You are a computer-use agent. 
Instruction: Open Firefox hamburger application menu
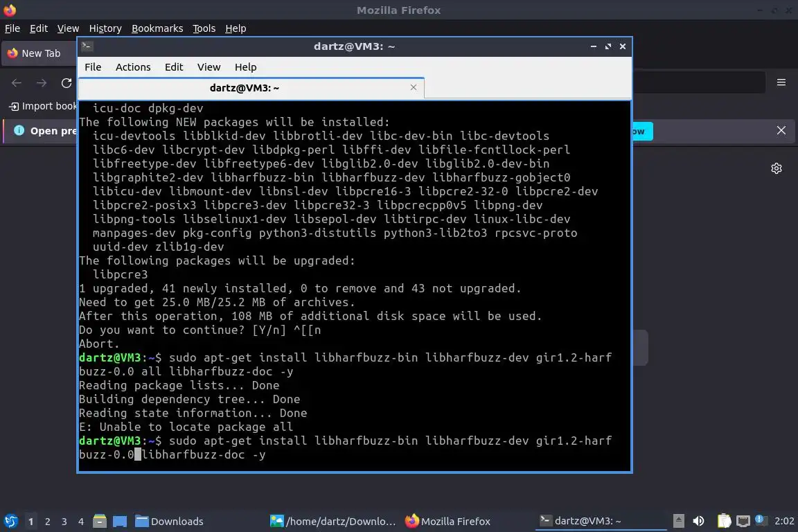coord(781,82)
